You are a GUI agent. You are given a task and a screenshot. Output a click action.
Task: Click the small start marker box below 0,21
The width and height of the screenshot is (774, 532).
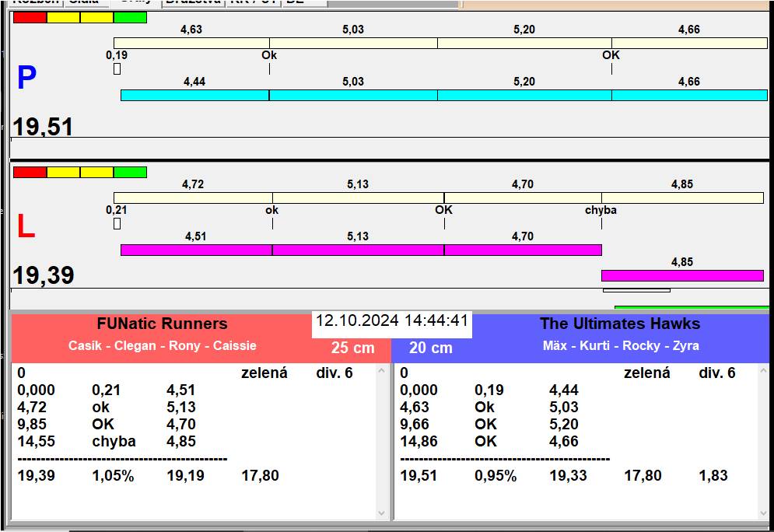click(117, 224)
